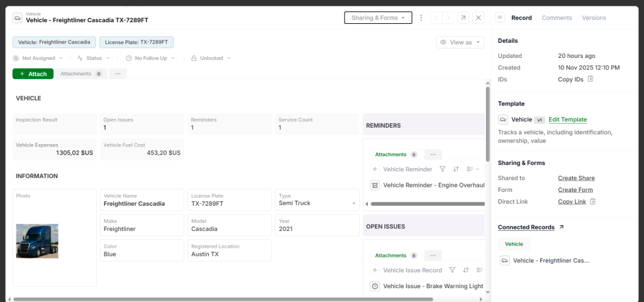
Task: Sort the Vehicle Reminder list
Action: [456, 169]
